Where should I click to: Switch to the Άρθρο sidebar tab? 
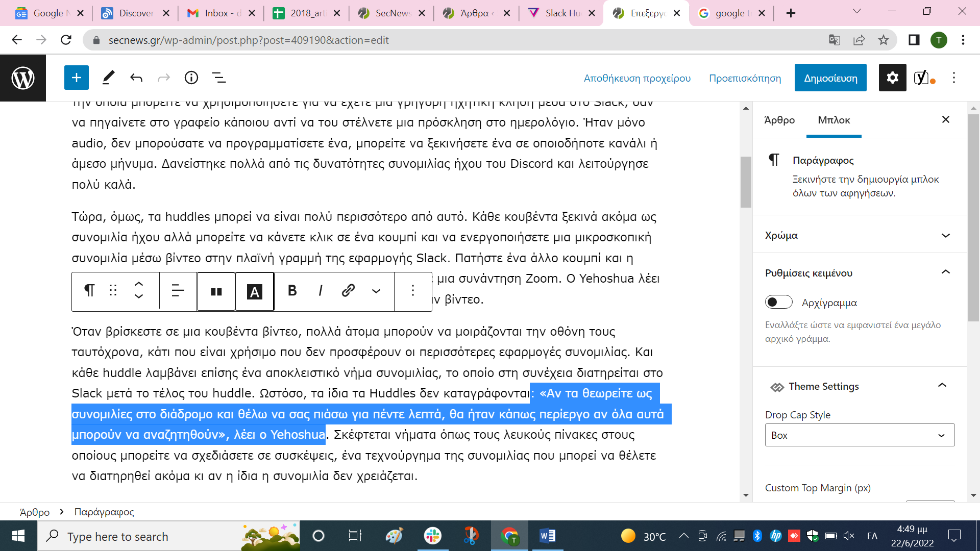(779, 120)
